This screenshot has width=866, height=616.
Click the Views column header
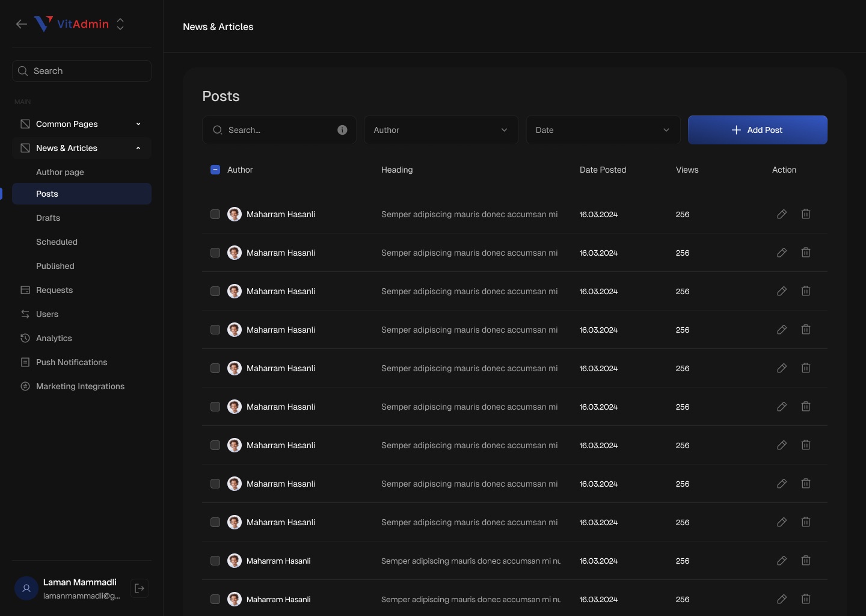(687, 170)
